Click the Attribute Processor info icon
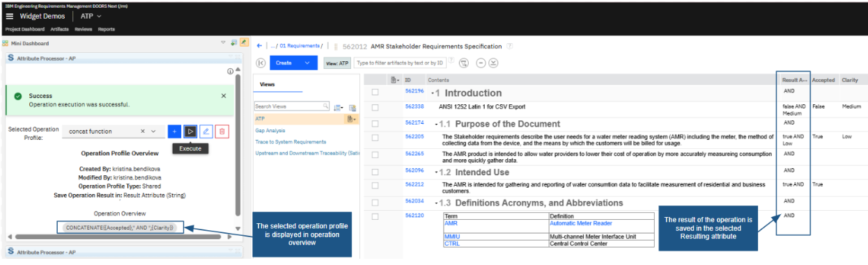The height and width of the screenshot is (265, 868). point(230,71)
